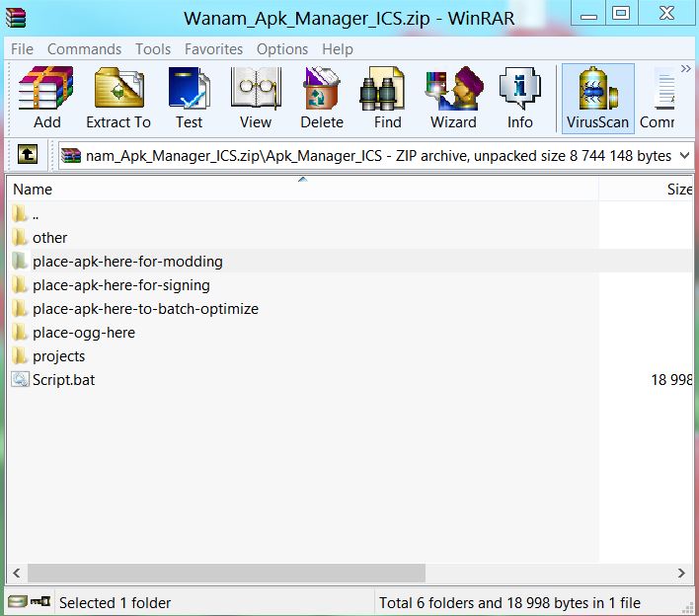
Task: Click the drive icon in status bar
Action: 18,602
